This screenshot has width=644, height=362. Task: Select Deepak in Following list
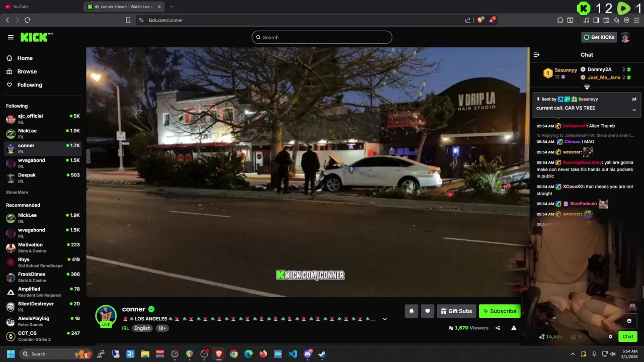click(x=43, y=178)
